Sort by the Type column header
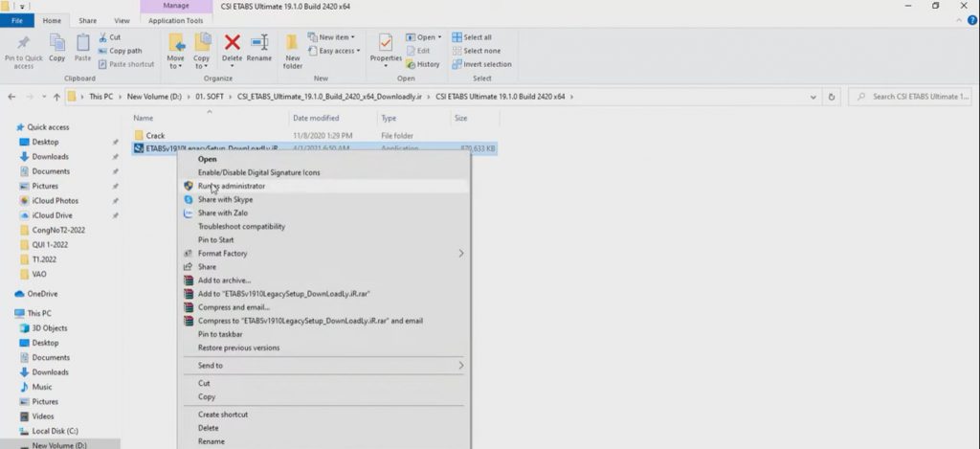 point(389,118)
